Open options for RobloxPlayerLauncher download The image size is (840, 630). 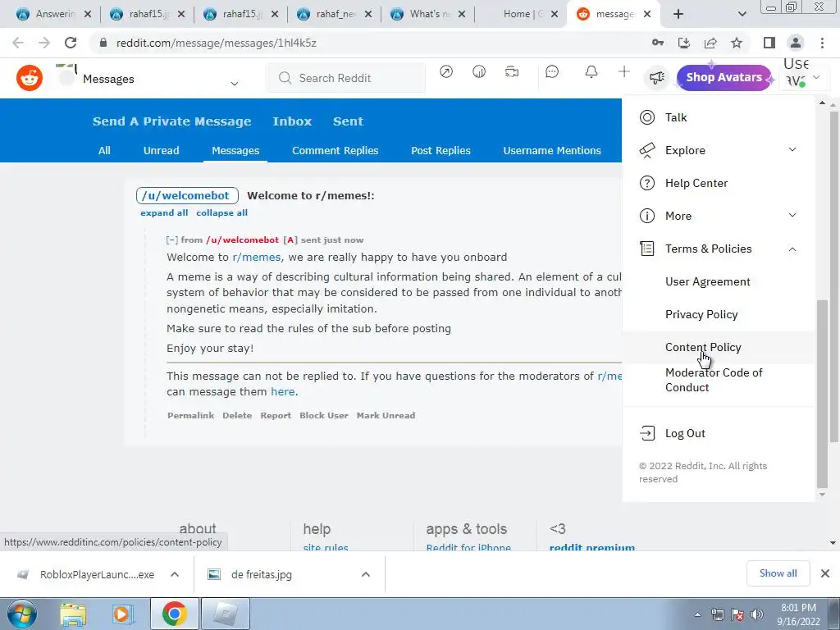175,574
